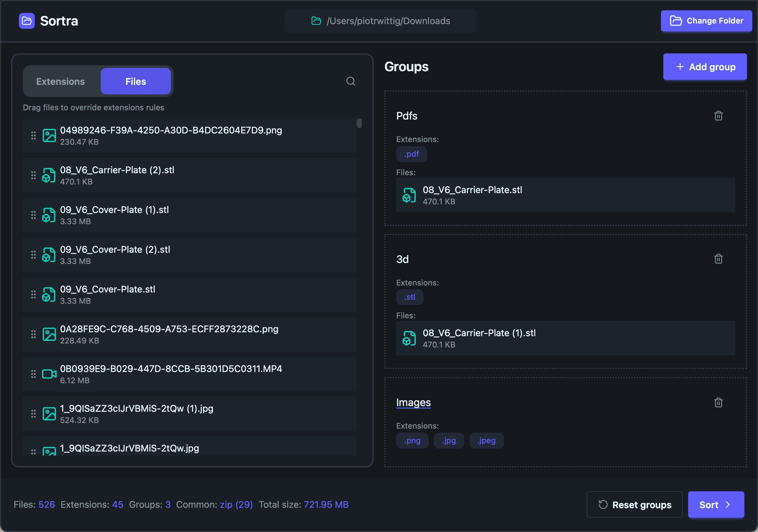The width and height of the screenshot is (758, 532).
Task: Delete the Pdfs group via trash icon
Action: [718, 116]
